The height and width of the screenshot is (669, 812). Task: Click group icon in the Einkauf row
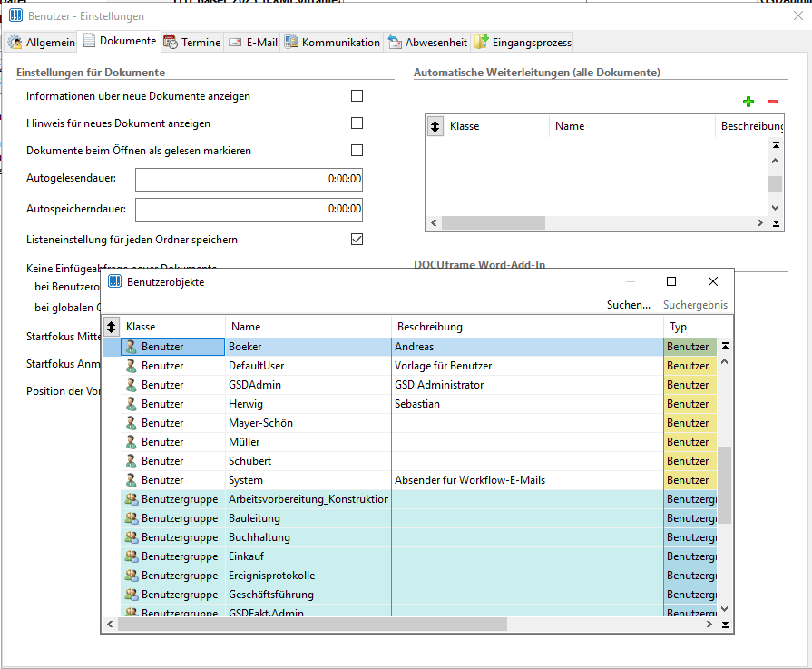tap(132, 556)
